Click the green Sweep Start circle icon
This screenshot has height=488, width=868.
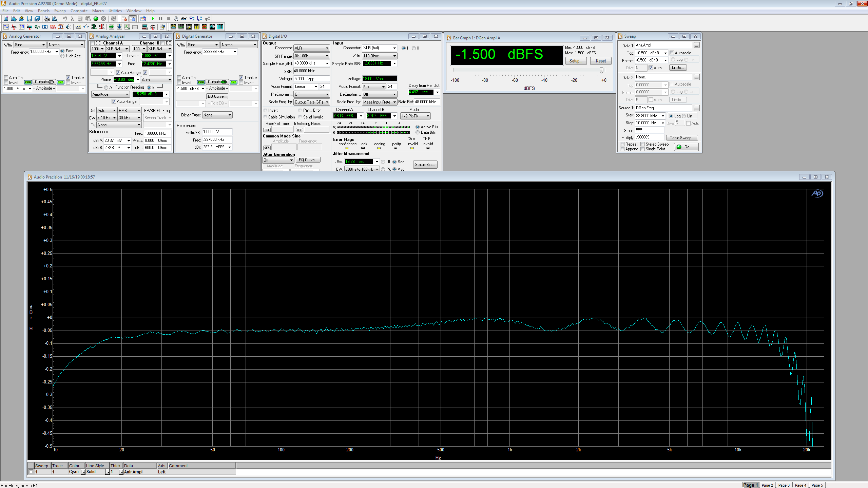[x=96, y=19]
